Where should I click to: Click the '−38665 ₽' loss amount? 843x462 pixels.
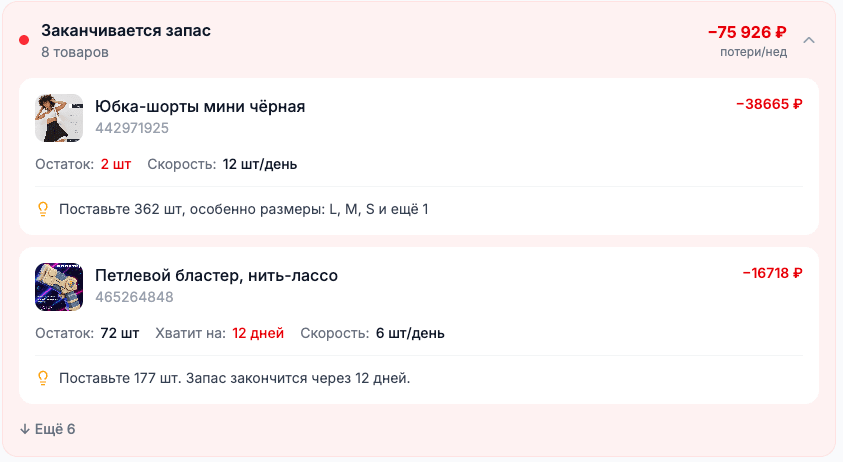click(769, 103)
